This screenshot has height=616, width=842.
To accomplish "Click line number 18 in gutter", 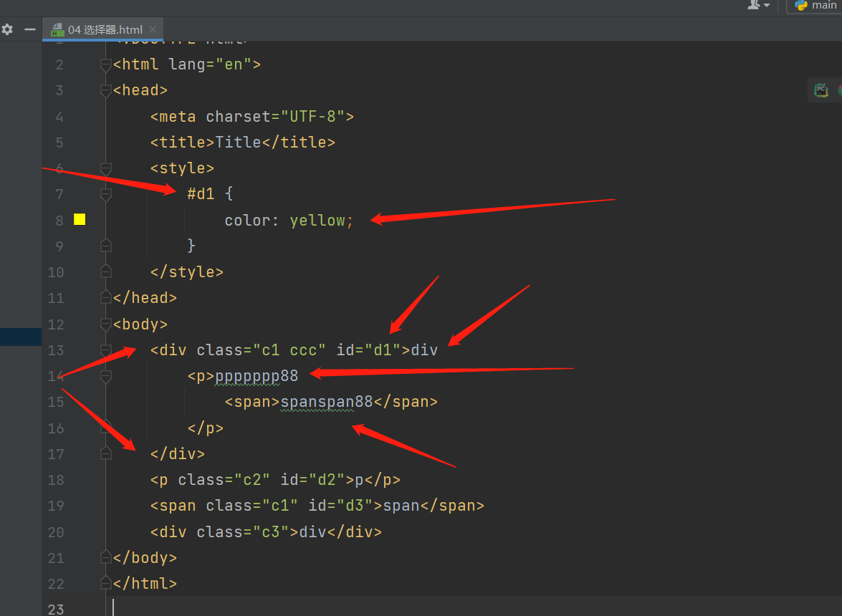I will coord(56,480).
